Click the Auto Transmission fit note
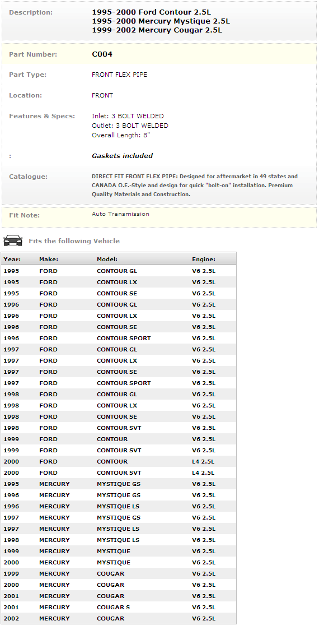Screen dimensions: 319x644 pos(120,214)
